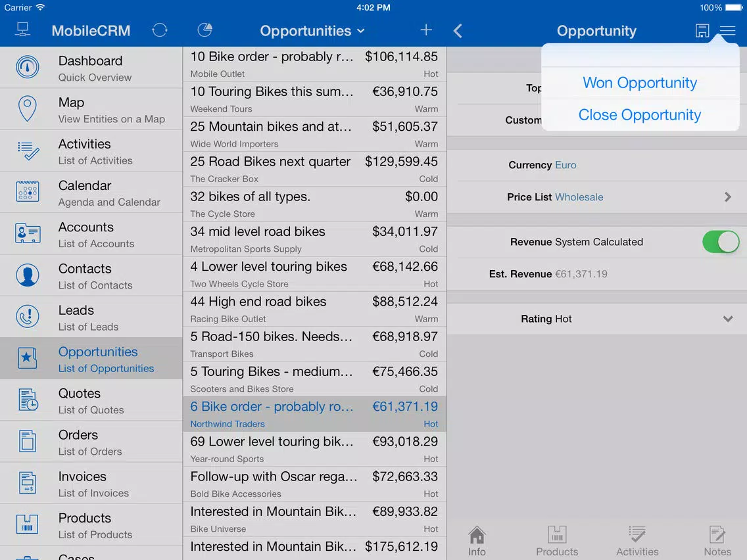Toggle the hamburger menu icon
Image resolution: width=747 pixels, height=560 pixels.
coord(727,31)
